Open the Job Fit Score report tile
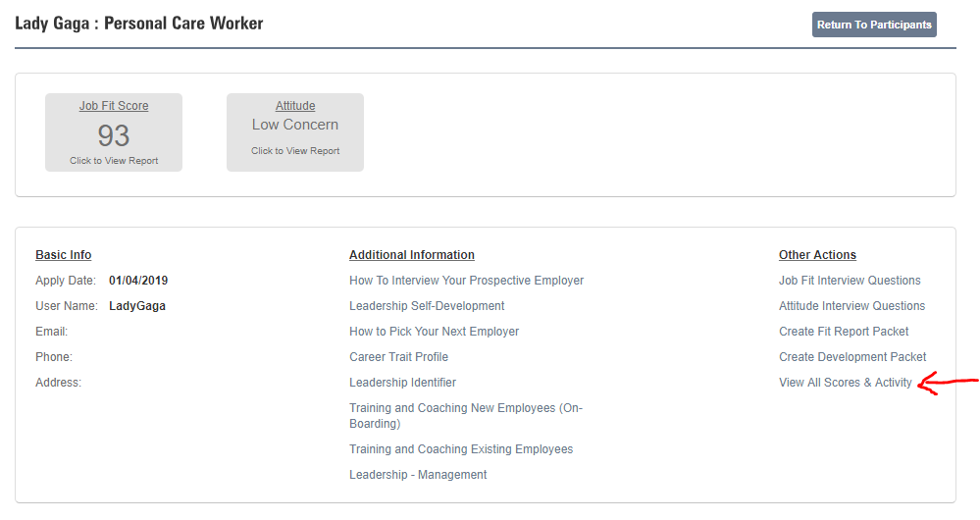The width and height of the screenshot is (980, 520). [x=114, y=132]
